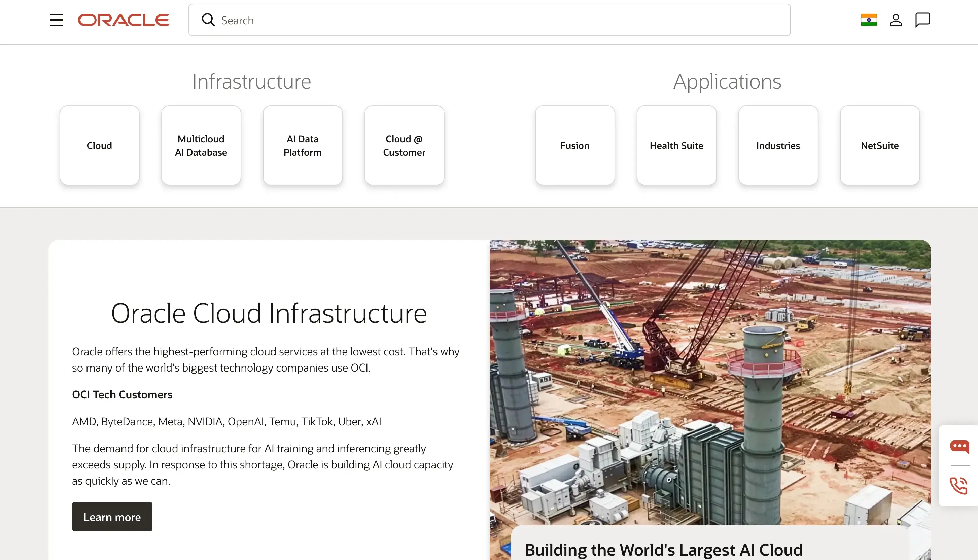Image resolution: width=978 pixels, height=560 pixels.
Task: Click the Oracle Cloud Infrastructure heading
Action: (269, 313)
